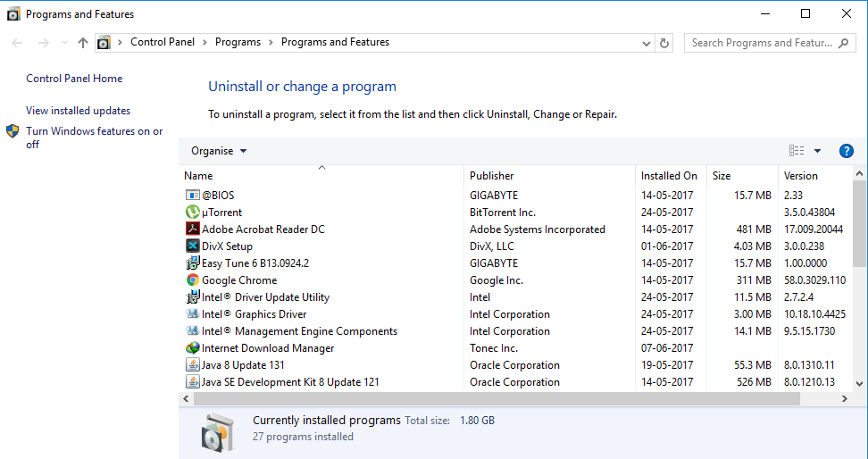Go up one level with up arrow
Image resolution: width=868 pixels, height=459 pixels.
pos(83,43)
